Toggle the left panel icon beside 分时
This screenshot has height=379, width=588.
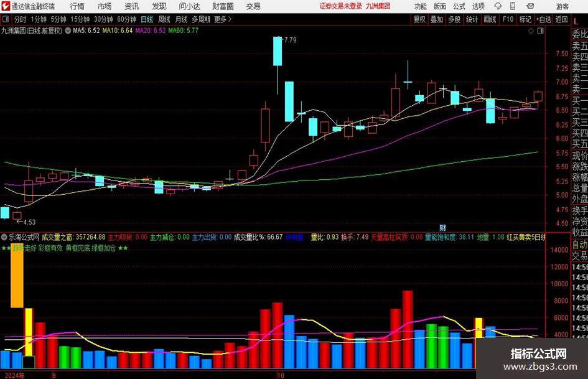coord(6,19)
